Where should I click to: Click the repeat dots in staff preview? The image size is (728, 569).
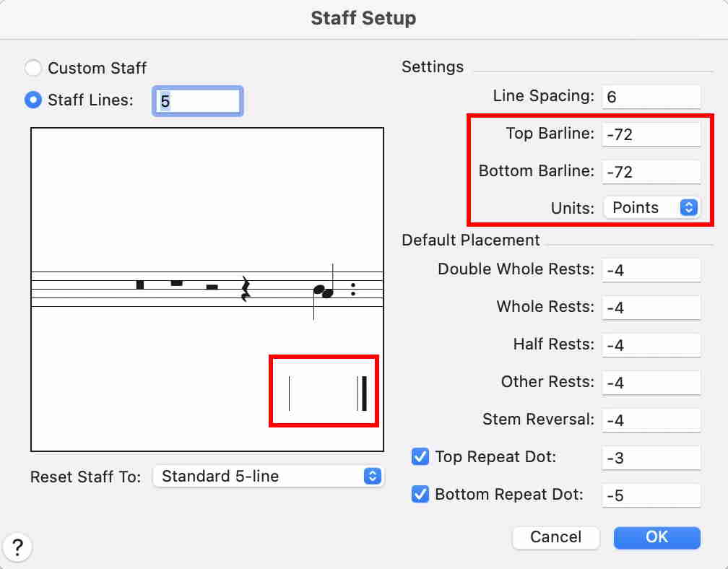click(353, 289)
